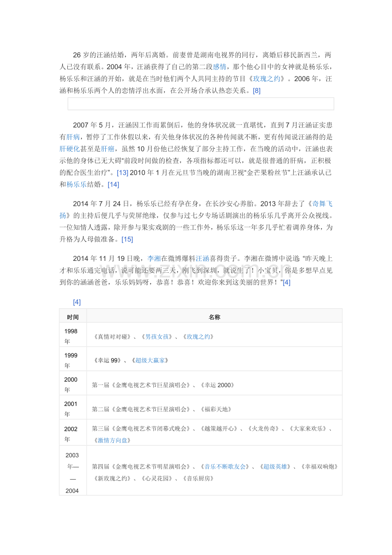The width and height of the screenshot is (392, 555).
Task: Click the text 《真情对对碰》
Action: (111, 337)
